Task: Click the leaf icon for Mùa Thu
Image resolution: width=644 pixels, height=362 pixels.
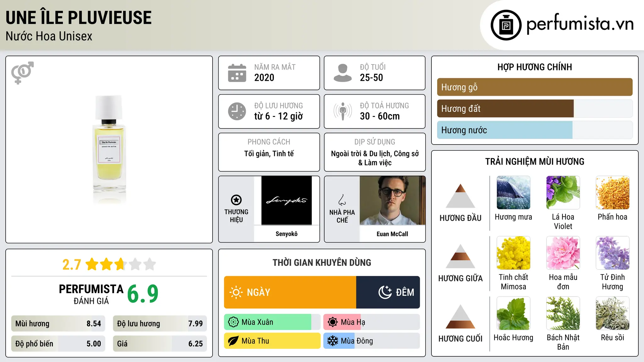Action: (233, 341)
